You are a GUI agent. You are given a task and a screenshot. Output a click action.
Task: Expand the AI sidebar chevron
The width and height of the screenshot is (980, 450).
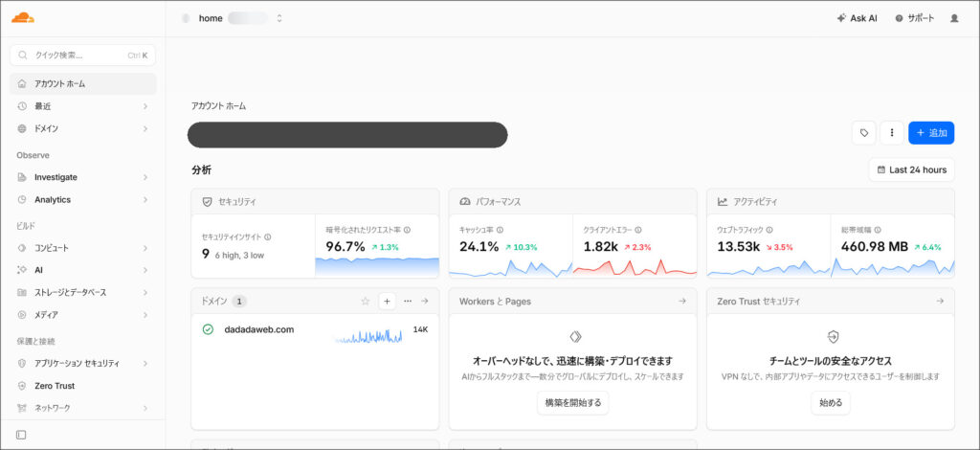[145, 270]
